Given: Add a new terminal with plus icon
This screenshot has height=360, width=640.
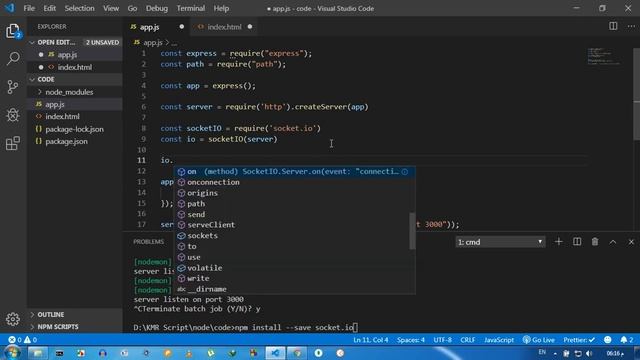Looking at the screenshot, I should (x=558, y=242).
